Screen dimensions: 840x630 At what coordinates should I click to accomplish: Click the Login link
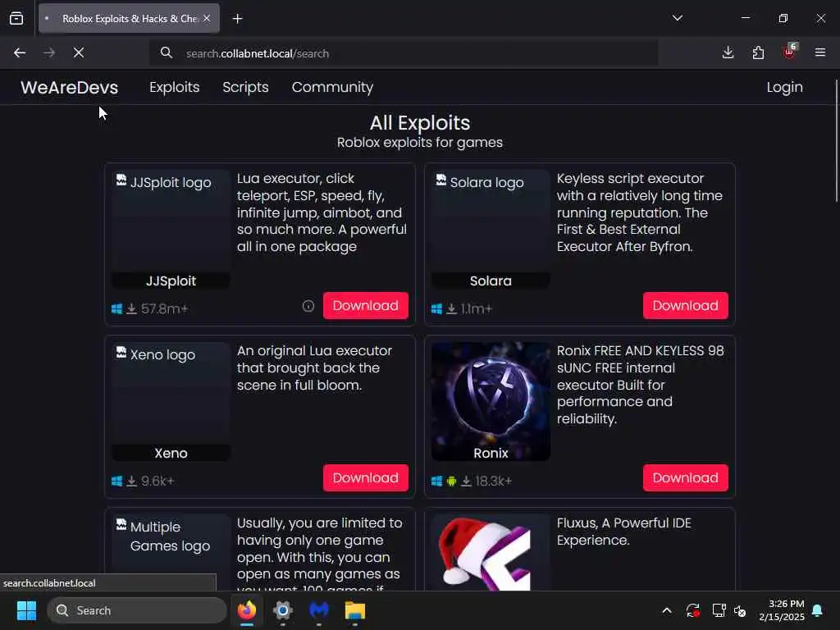(x=784, y=87)
